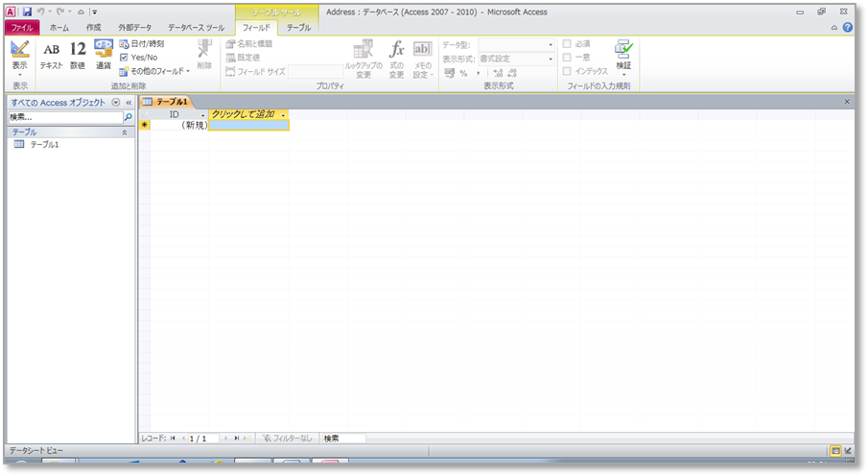Switch to Design view status bar icon
This screenshot has height=476, width=868.
point(848,451)
